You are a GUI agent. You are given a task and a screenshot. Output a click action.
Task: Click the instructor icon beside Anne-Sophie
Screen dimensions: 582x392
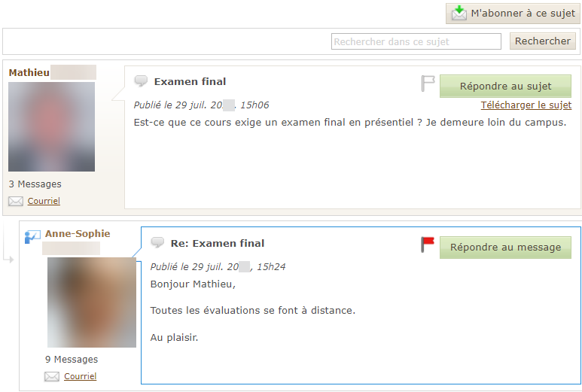pyautogui.click(x=32, y=236)
